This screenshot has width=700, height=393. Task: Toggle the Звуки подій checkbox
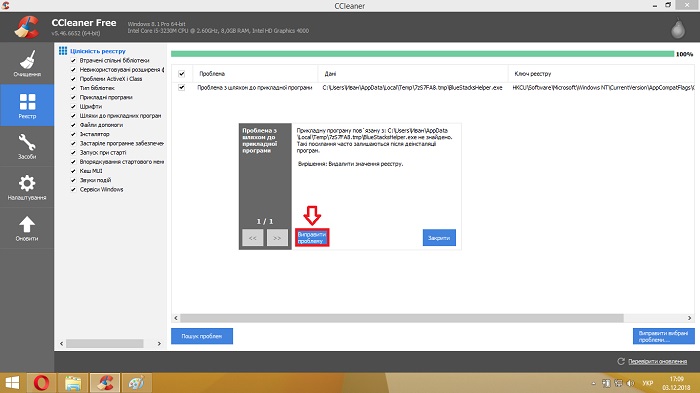point(74,180)
